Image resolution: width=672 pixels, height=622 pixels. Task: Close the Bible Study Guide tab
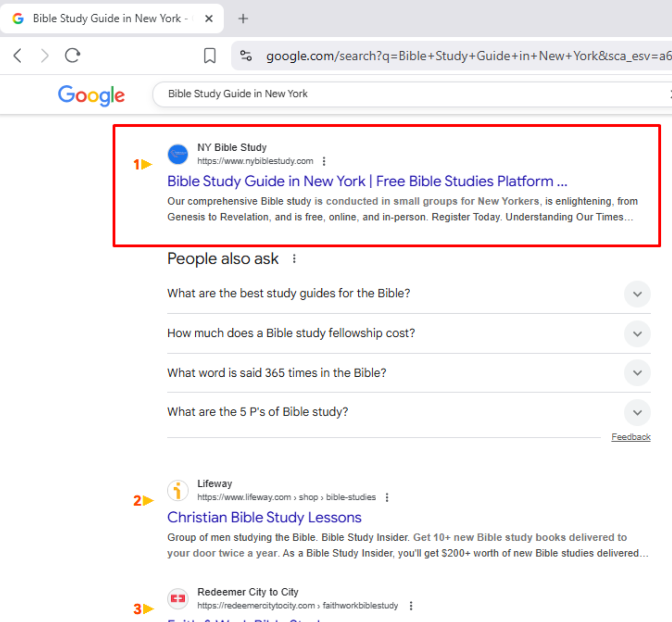(x=209, y=19)
